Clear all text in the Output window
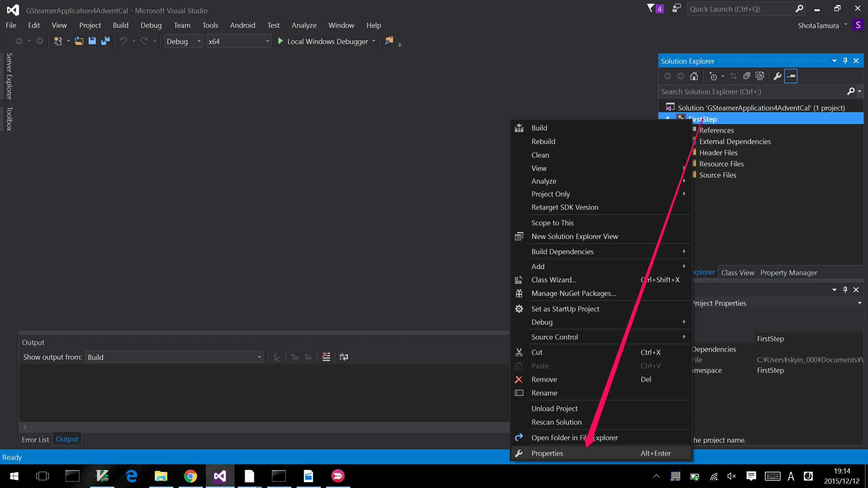868x488 pixels. coord(326,357)
